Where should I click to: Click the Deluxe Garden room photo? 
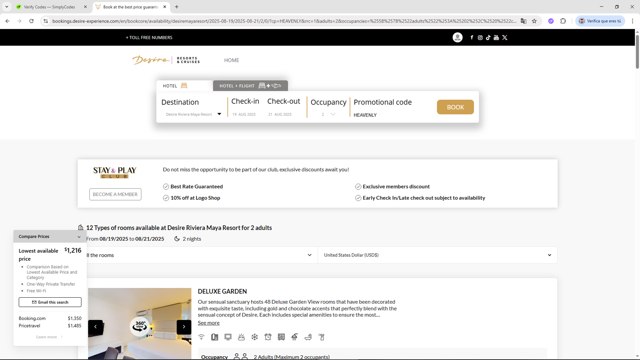tap(140, 324)
